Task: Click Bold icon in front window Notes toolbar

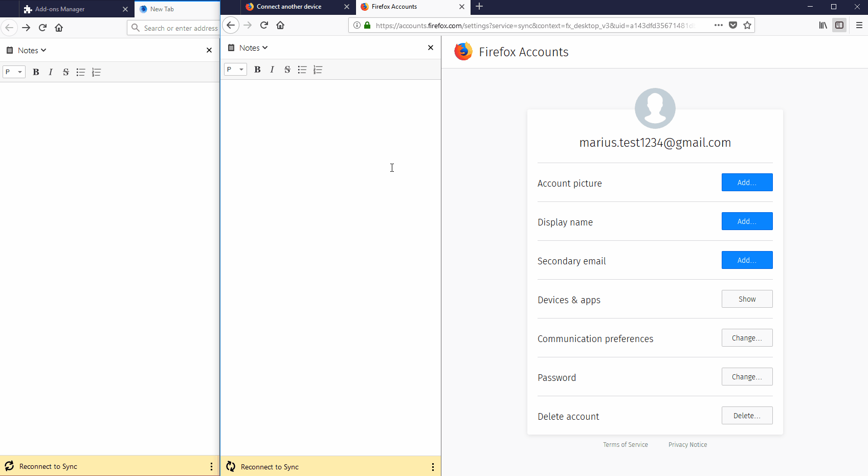Action: point(257,70)
